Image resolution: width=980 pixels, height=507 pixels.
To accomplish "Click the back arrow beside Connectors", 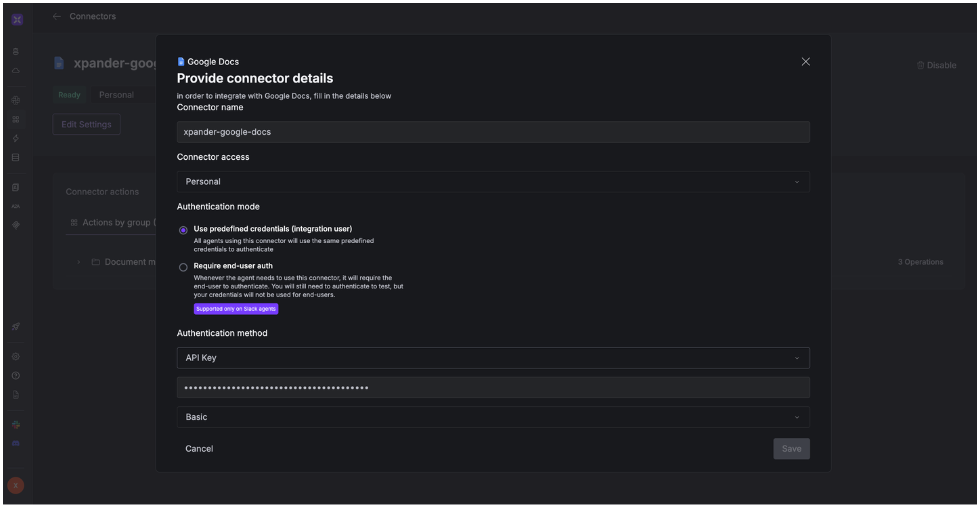I will pos(57,16).
